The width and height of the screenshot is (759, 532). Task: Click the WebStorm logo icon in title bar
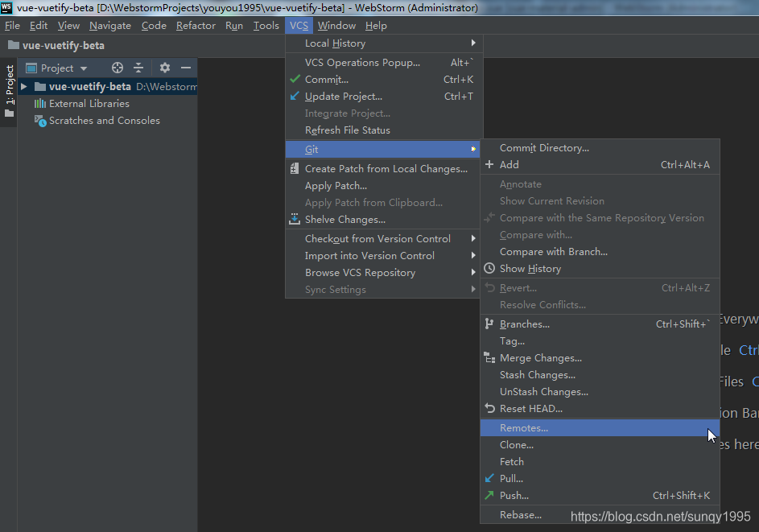6,7
